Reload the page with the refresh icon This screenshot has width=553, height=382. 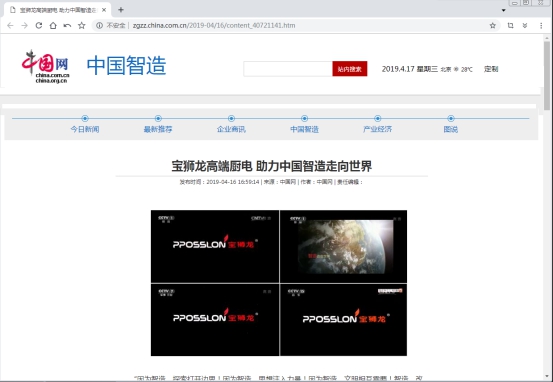coord(39,25)
